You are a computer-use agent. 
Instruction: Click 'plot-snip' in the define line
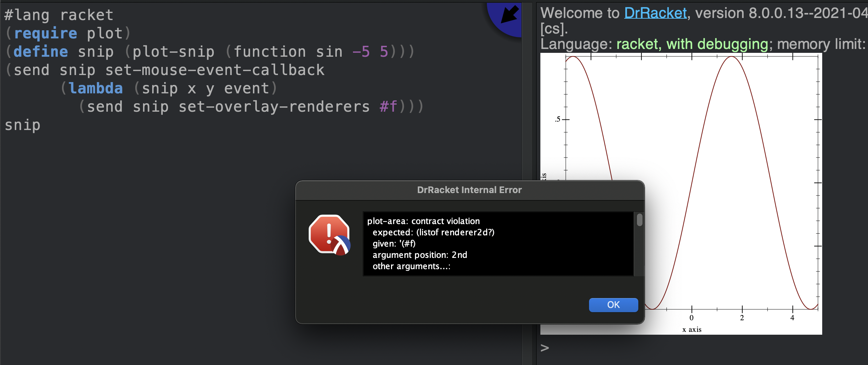pos(173,52)
